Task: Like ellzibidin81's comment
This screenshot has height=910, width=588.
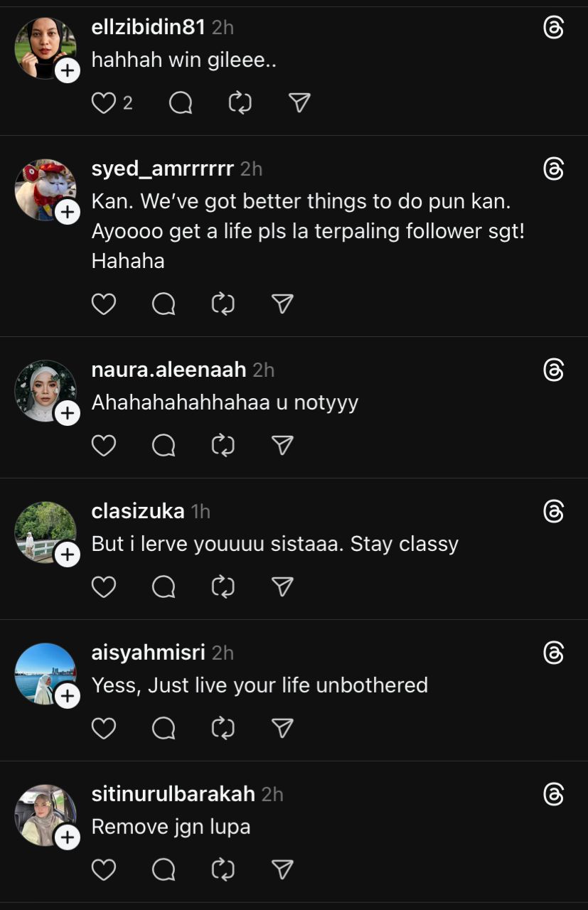Action: (104, 104)
